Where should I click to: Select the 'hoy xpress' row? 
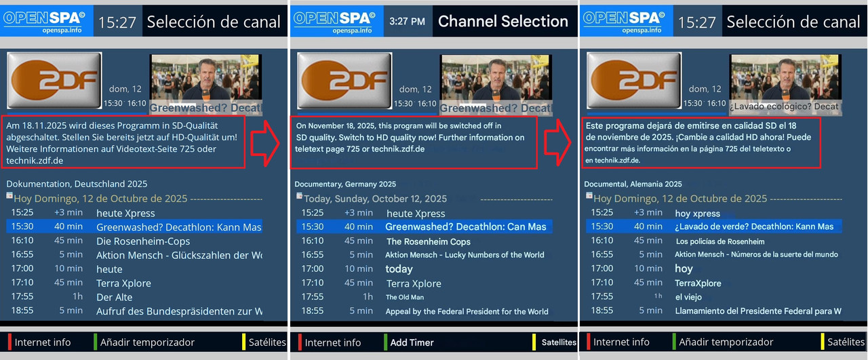(714, 213)
